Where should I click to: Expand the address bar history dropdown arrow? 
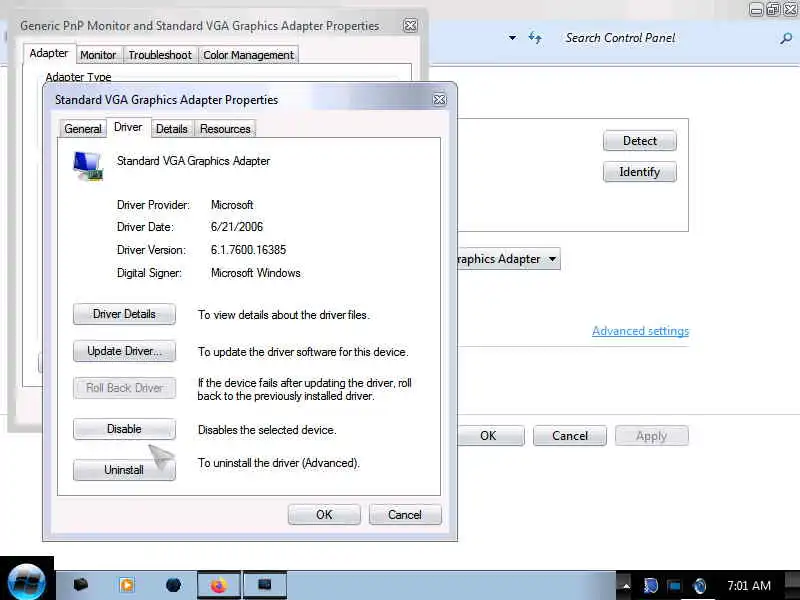(x=512, y=38)
